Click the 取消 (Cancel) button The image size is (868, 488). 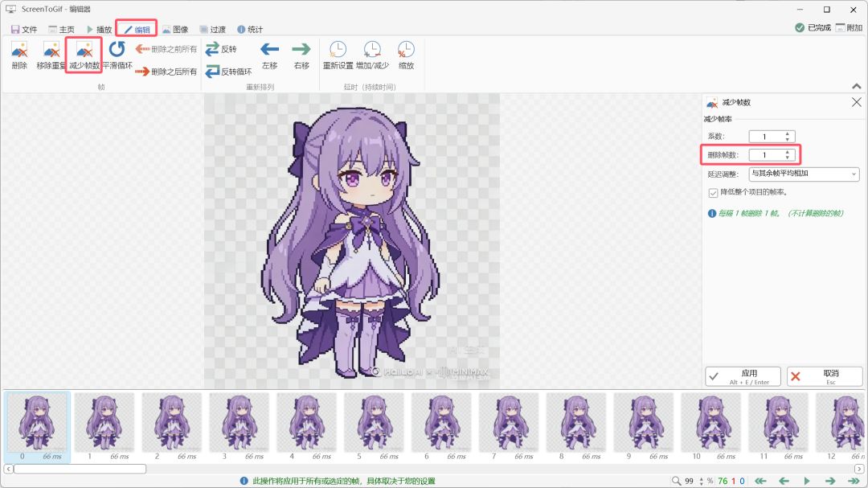(x=825, y=377)
